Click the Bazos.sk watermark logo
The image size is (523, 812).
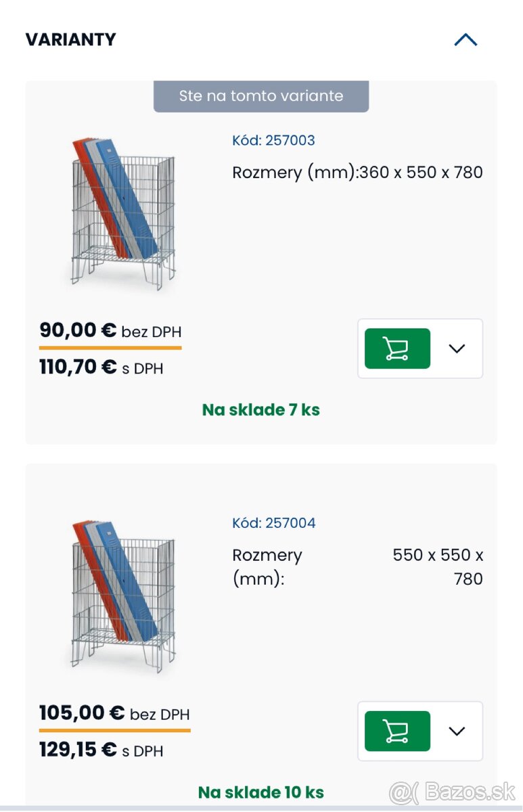(452, 791)
